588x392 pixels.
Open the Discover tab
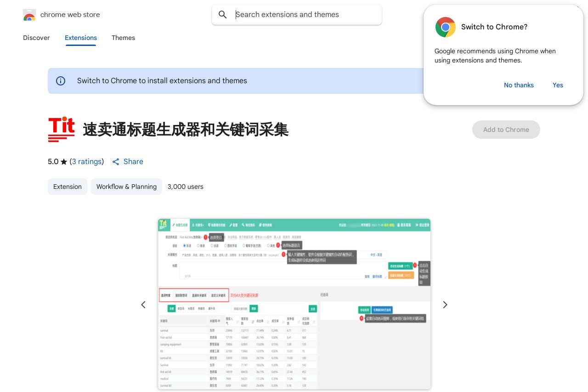(x=36, y=38)
